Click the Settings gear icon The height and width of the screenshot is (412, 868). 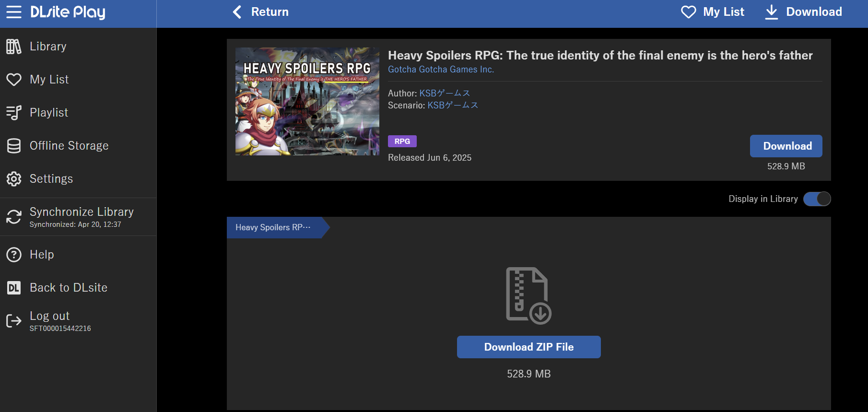pos(14,179)
